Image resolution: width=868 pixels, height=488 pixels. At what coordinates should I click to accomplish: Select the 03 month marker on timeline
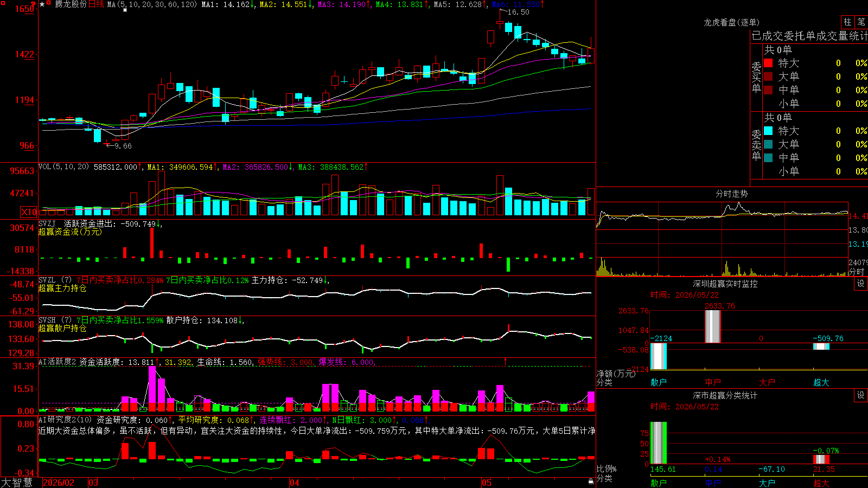(x=93, y=483)
